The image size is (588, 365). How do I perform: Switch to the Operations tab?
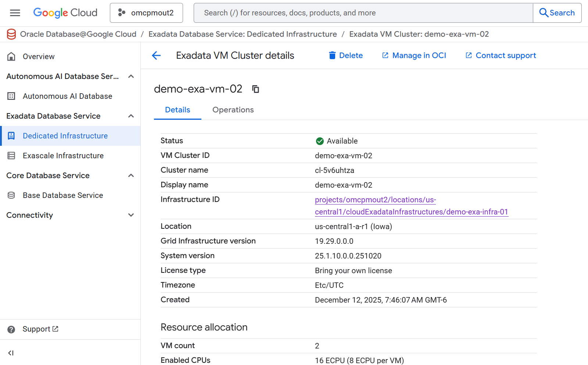tap(233, 110)
